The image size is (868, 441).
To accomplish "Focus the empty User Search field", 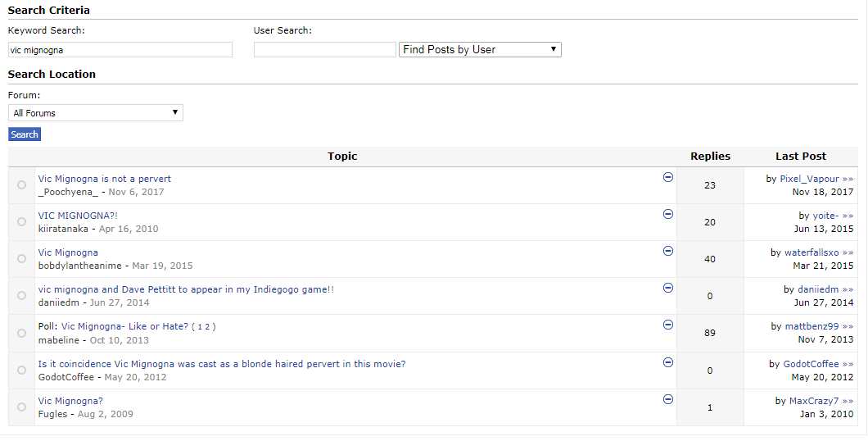I will (x=325, y=50).
